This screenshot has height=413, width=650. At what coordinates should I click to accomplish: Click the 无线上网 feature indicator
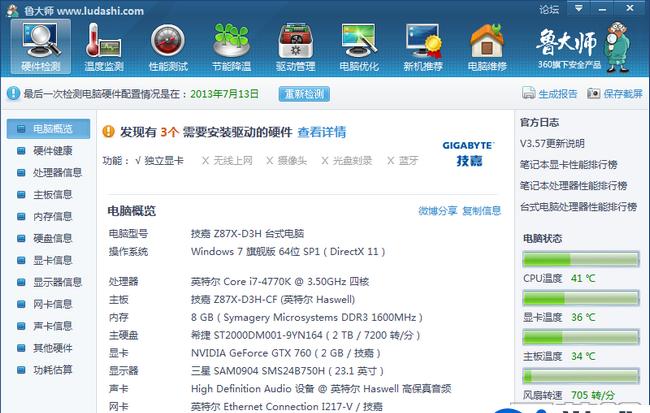click(x=227, y=160)
